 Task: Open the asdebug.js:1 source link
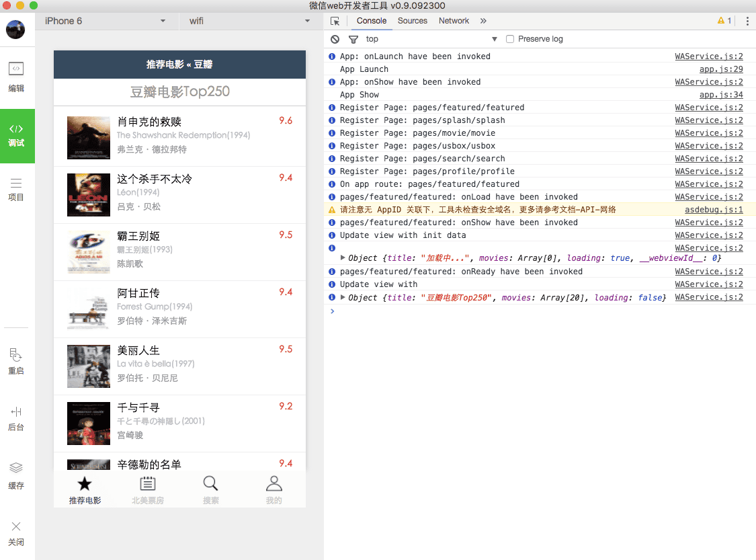[714, 210]
